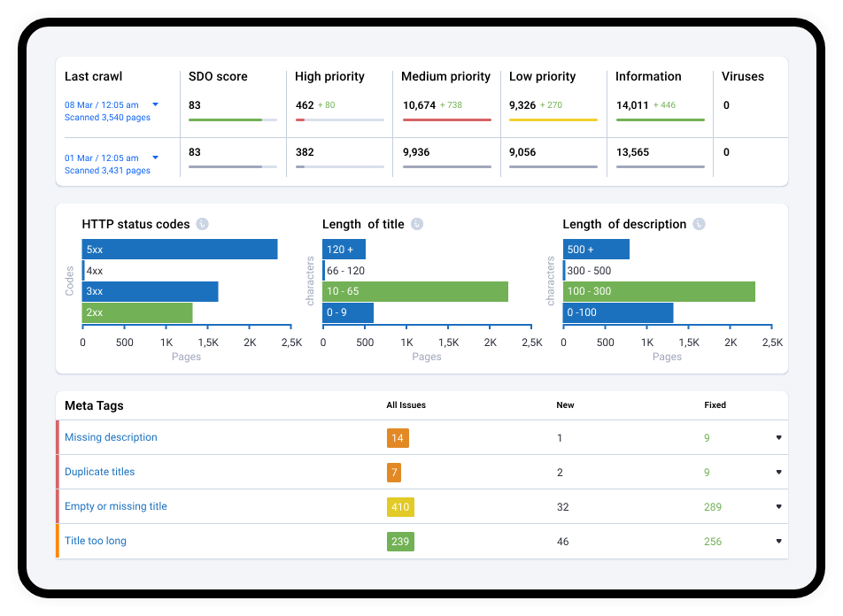Expand the Empty or missing title row
843x616 pixels.
point(778,506)
